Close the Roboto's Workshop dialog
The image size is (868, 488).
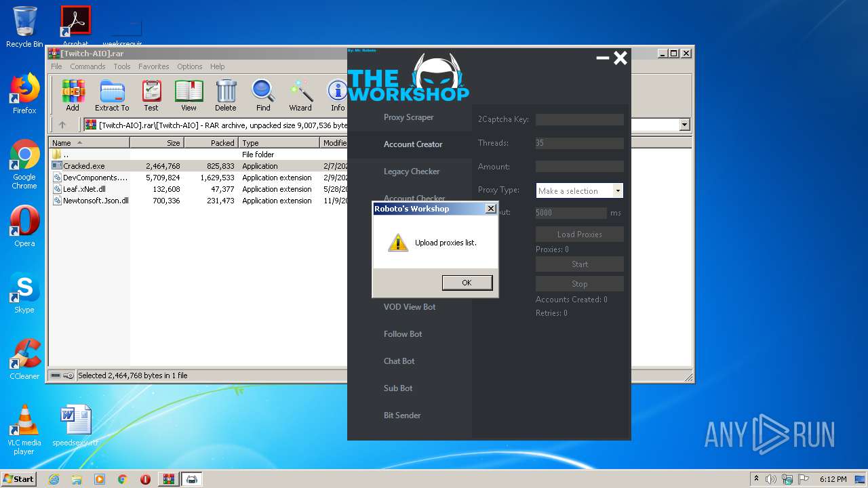491,209
